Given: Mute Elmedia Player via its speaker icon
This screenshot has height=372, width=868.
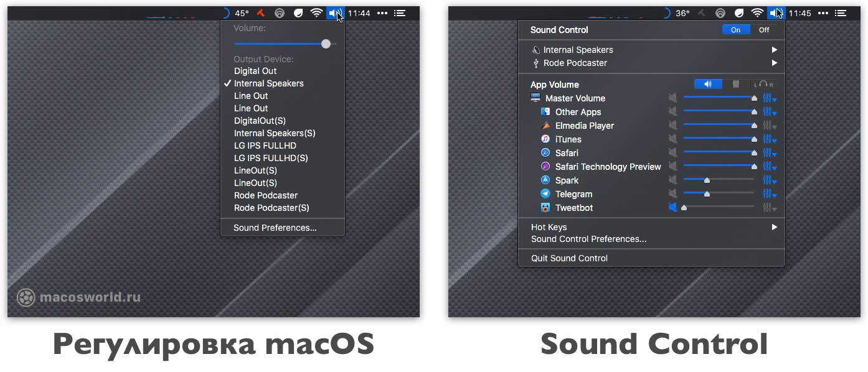Looking at the screenshot, I should pos(672,126).
